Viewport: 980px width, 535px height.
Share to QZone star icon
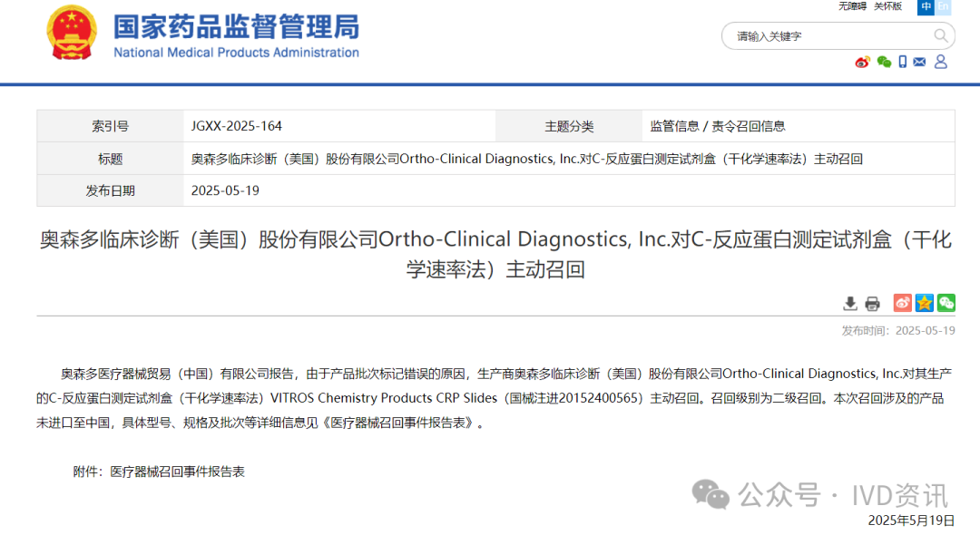[925, 303]
